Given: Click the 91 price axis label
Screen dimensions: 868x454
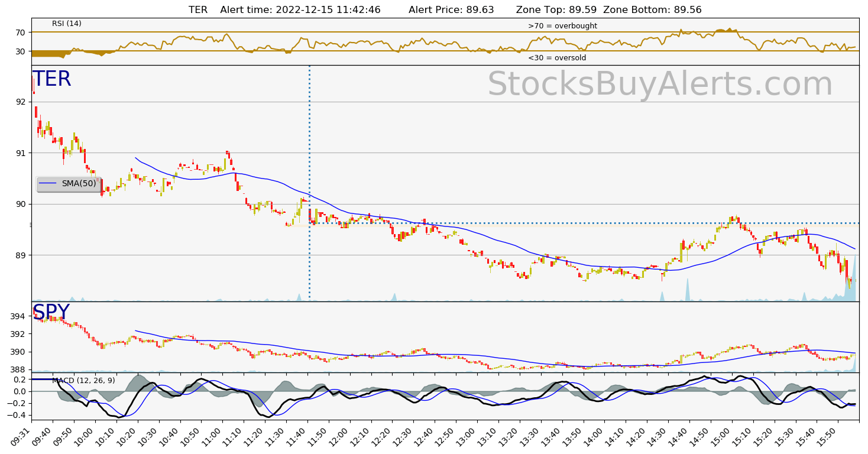Looking at the screenshot, I should coord(21,153).
